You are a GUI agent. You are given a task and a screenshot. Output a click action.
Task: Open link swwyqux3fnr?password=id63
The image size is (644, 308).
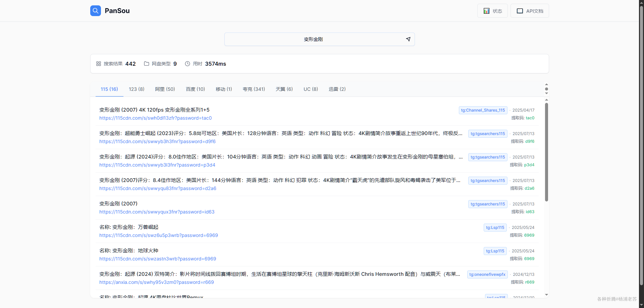coord(157,212)
